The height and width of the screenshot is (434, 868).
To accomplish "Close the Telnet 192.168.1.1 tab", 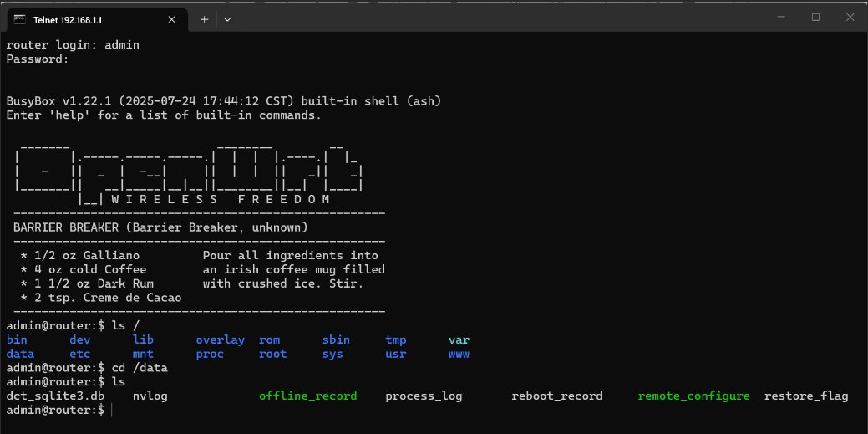I will (172, 18).
